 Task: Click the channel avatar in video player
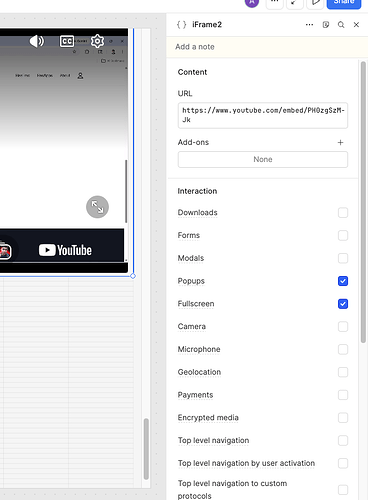[5, 251]
